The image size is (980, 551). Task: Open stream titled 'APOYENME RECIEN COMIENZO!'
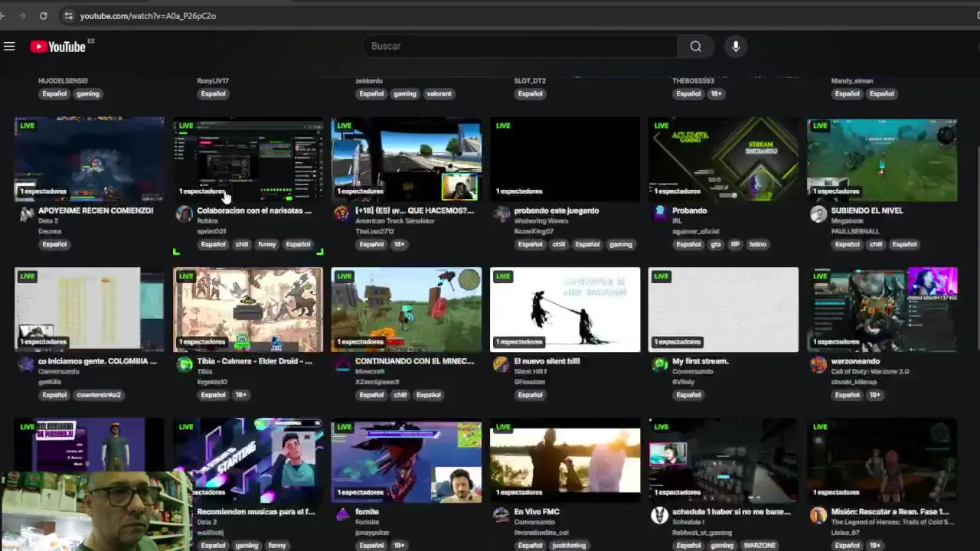(96, 210)
